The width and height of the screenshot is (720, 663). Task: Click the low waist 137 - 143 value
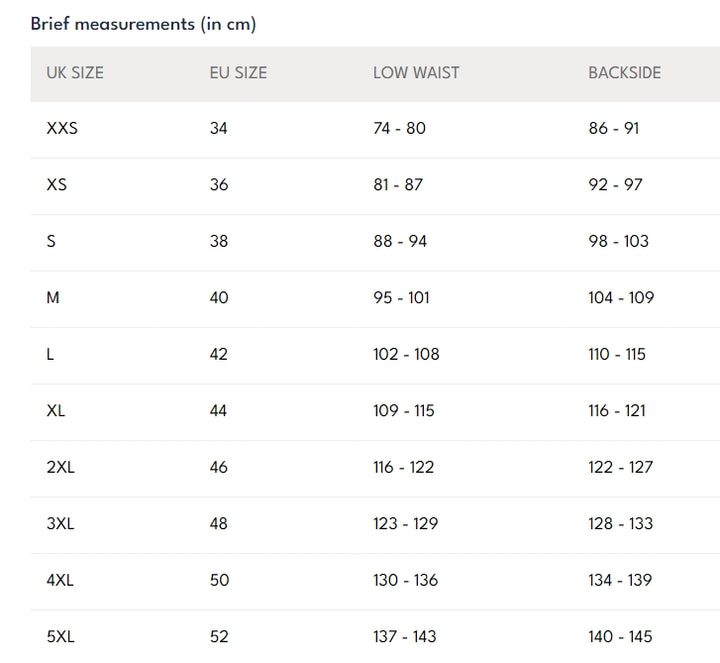click(405, 637)
